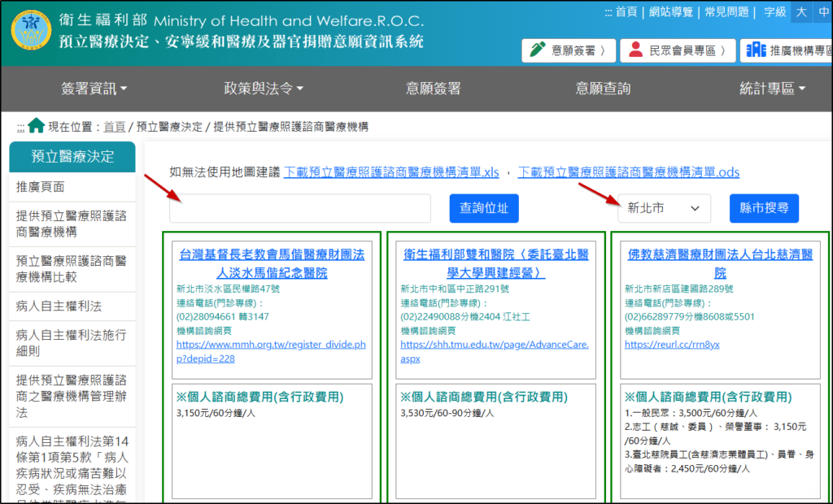
Task: Click the Ministry of Health and Welfare logo
Action: pos(30,32)
